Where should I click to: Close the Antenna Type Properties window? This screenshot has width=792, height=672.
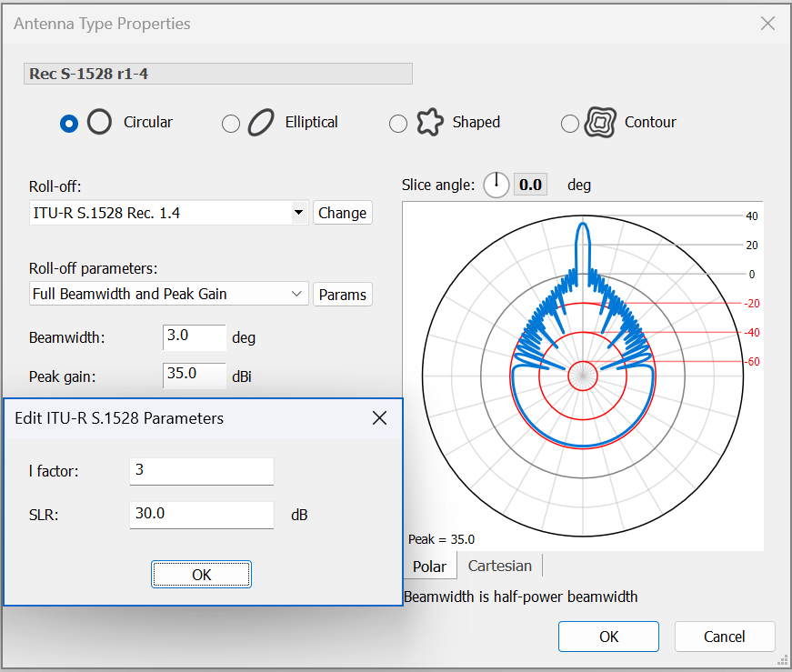pyautogui.click(x=767, y=24)
